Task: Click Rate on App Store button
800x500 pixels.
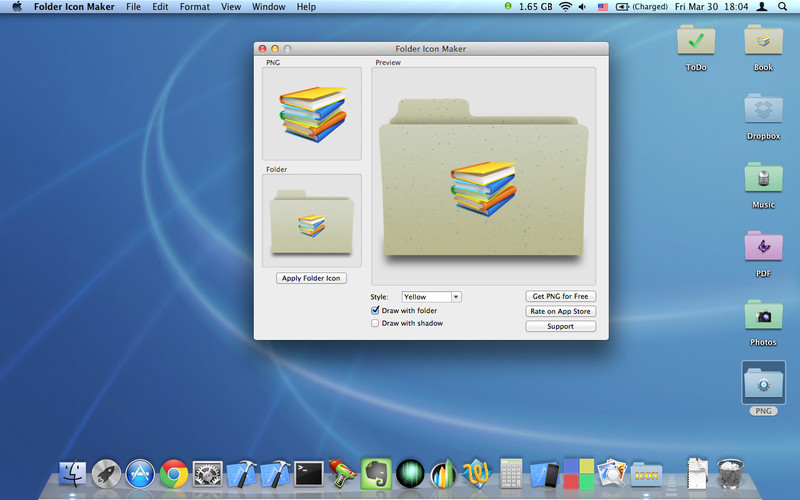Action: (x=560, y=311)
